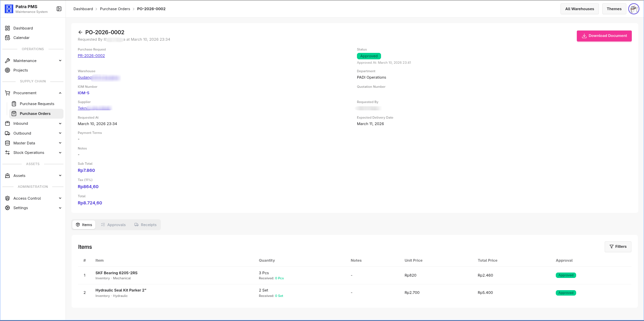Click the Total Price column header
Image resolution: width=644 pixels, height=321 pixels.
coord(487,260)
